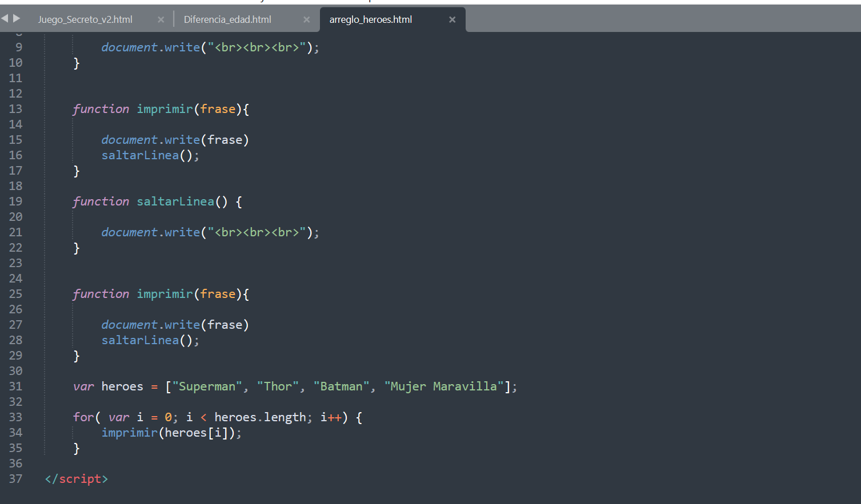
Task: Click the left tab-scroll arrow
Action: [5, 18]
